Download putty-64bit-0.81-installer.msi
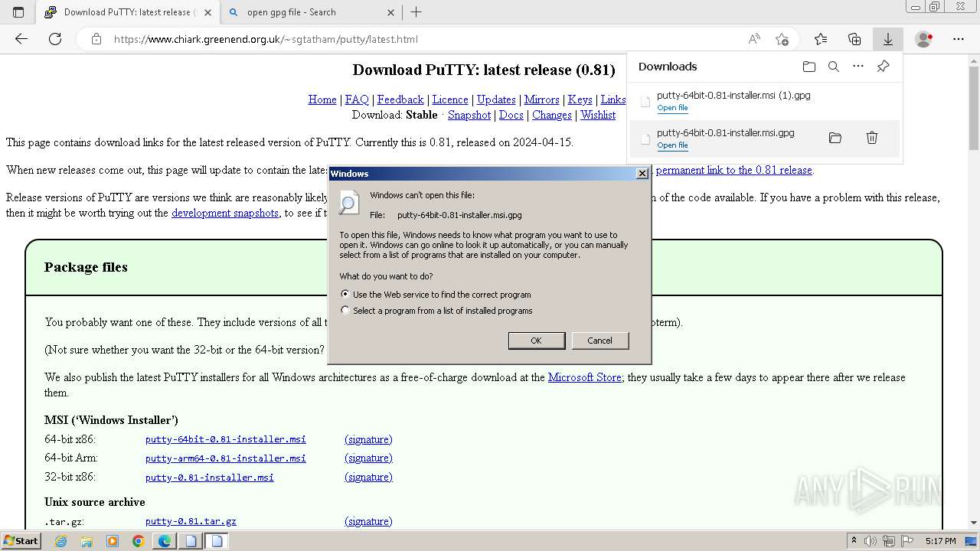 coord(226,439)
